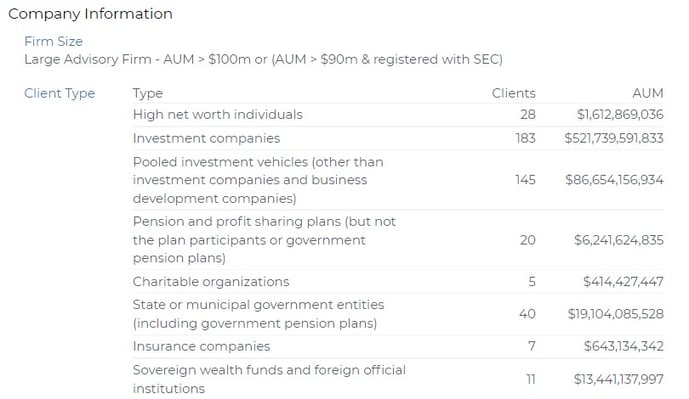This screenshot has width=689, height=399.
Task: Click the AUM column header
Action: (648, 93)
